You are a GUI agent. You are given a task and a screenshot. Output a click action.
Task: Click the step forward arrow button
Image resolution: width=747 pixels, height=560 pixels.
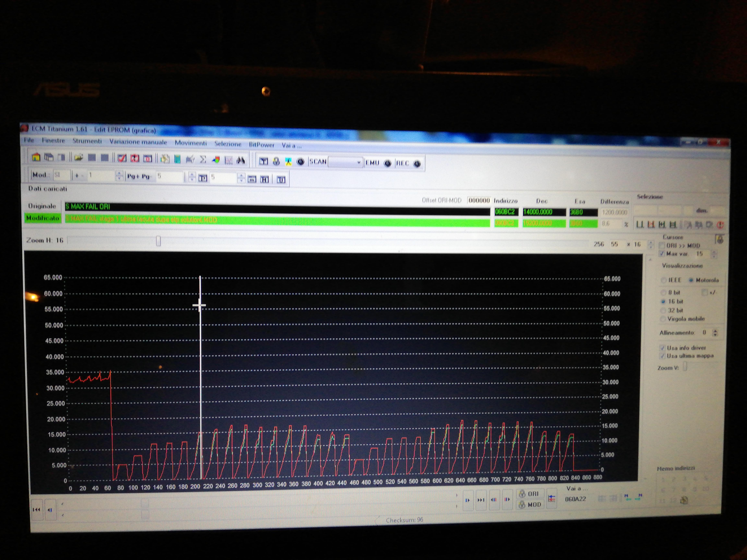(467, 500)
